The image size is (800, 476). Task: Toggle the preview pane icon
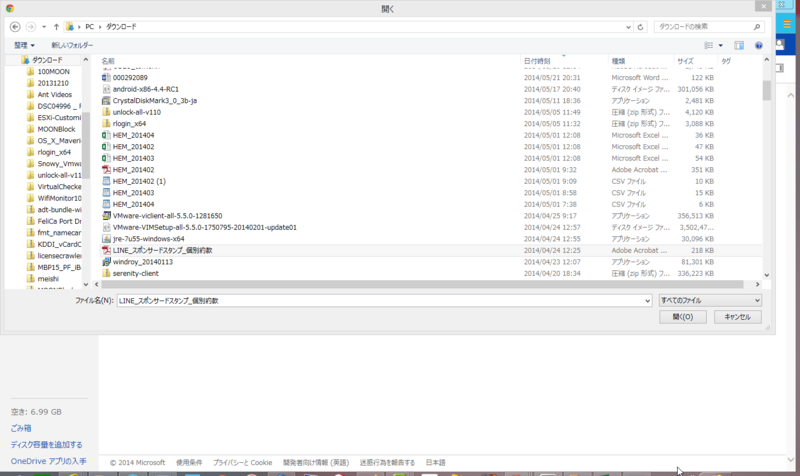[x=739, y=45]
